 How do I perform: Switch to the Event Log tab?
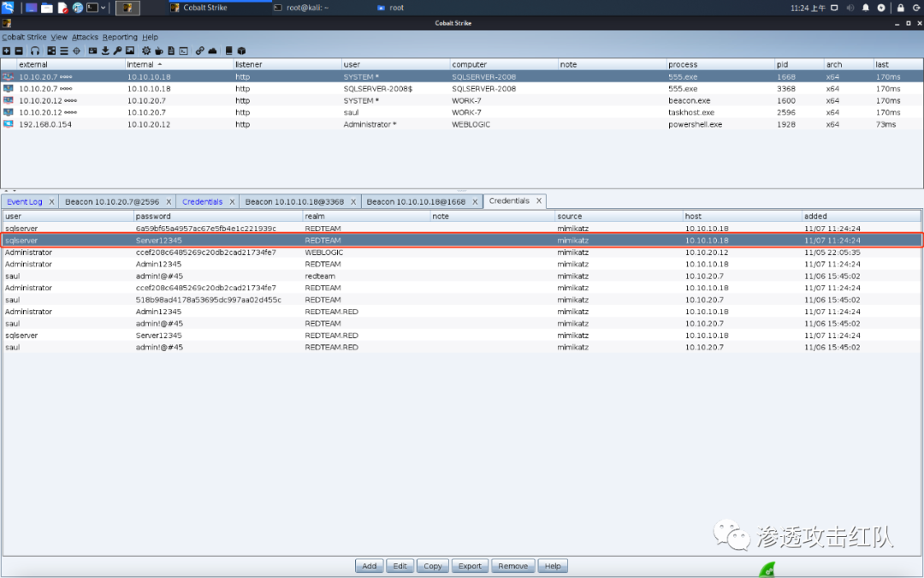coord(25,201)
